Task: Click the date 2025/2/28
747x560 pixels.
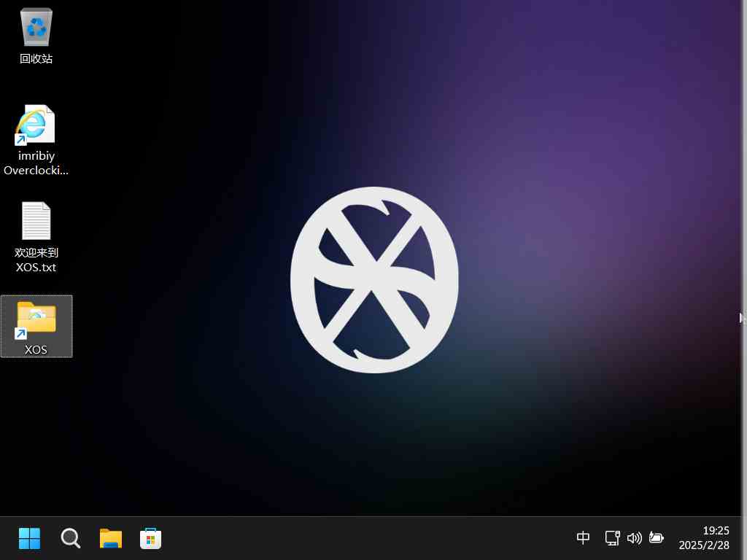Action: (x=704, y=545)
